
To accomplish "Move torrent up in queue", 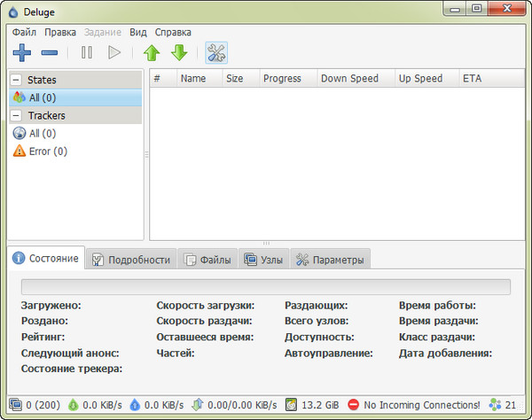I will [152, 52].
